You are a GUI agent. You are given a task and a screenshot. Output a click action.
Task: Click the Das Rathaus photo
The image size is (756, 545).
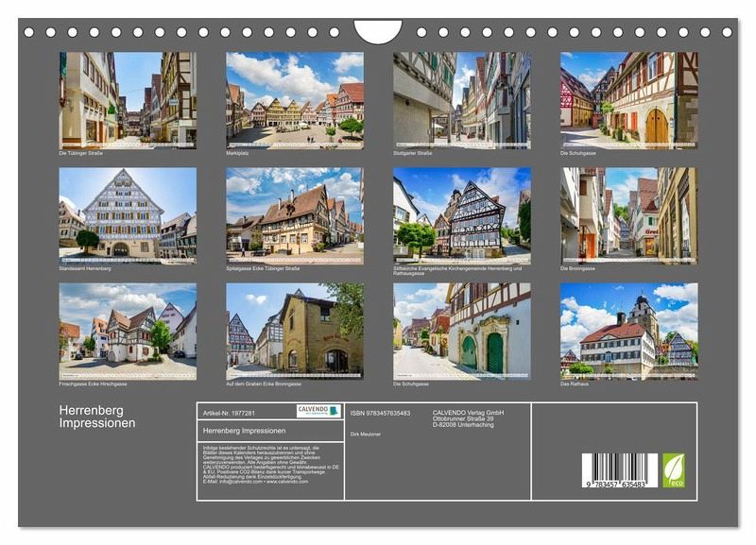pyautogui.click(x=628, y=330)
